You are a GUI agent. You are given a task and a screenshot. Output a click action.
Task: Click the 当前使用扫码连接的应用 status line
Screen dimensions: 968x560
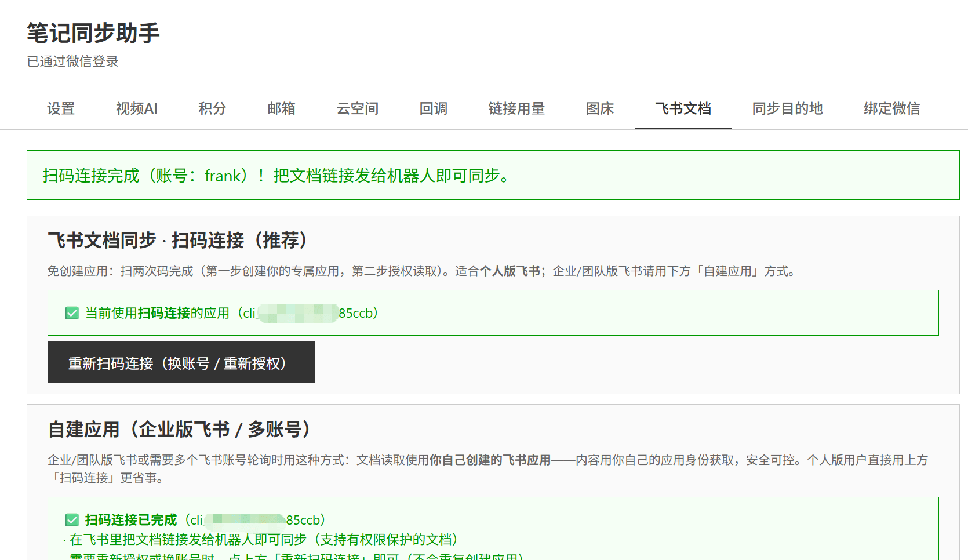click(x=232, y=313)
